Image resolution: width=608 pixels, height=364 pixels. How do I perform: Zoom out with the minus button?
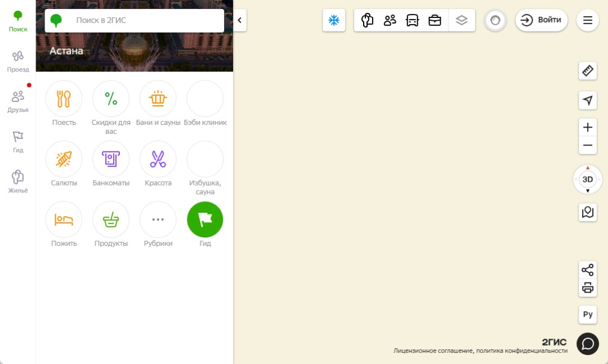pos(588,145)
